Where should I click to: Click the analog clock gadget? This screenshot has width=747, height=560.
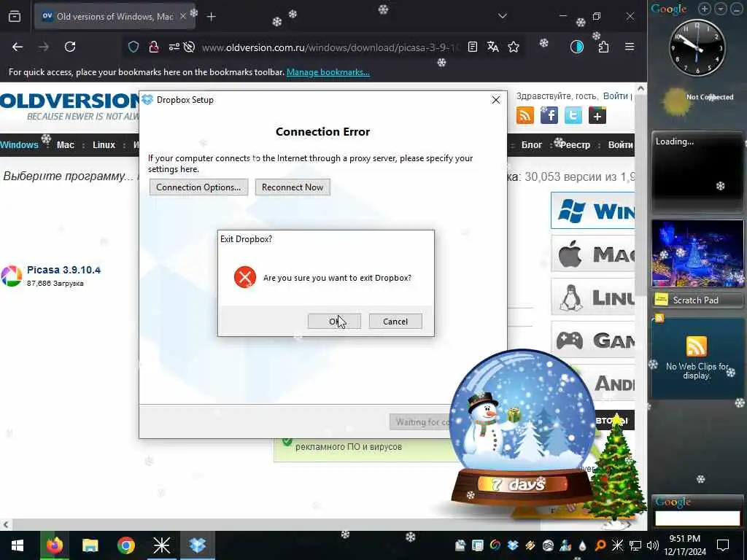pyautogui.click(x=697, y=47)
